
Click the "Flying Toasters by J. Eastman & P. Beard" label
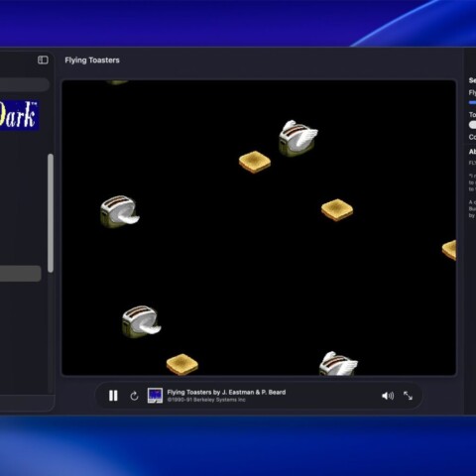point(226,392)
